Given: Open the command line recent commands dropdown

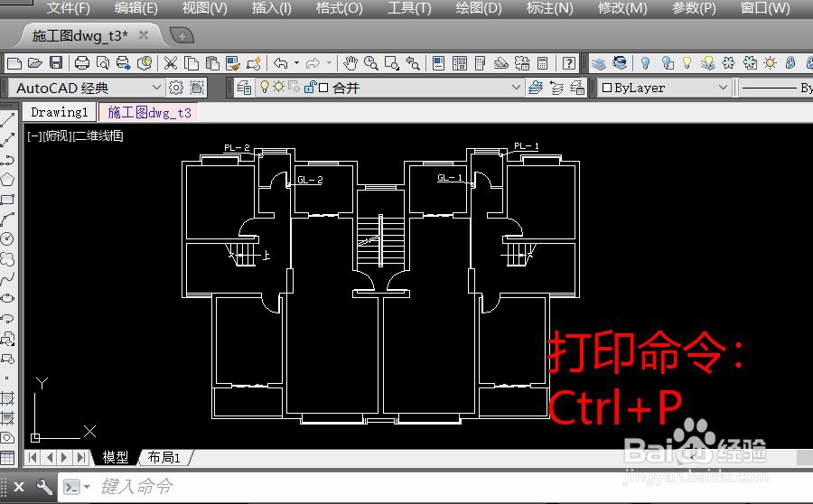Looking at the screenshot, I should click(86, 487).
